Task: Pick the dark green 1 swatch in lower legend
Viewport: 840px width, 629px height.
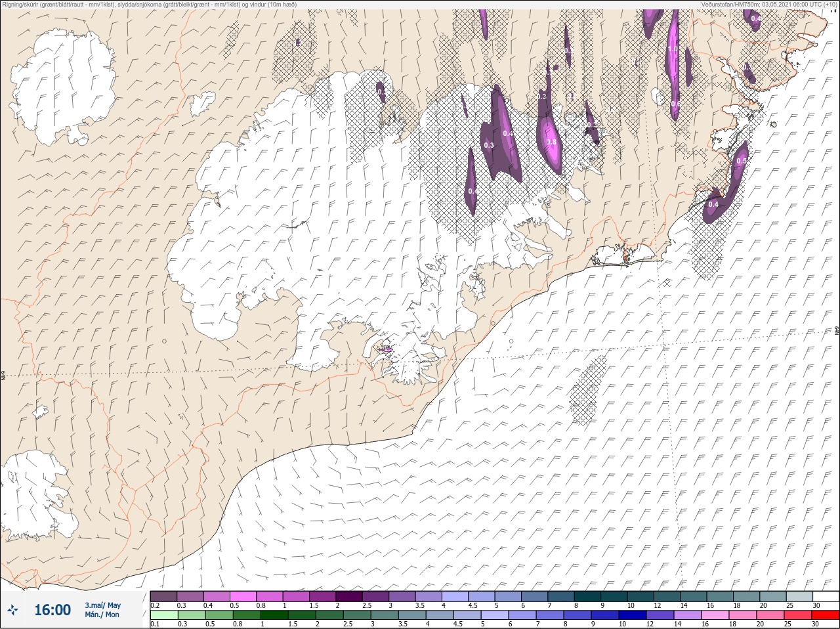Action: click(273, 615)
